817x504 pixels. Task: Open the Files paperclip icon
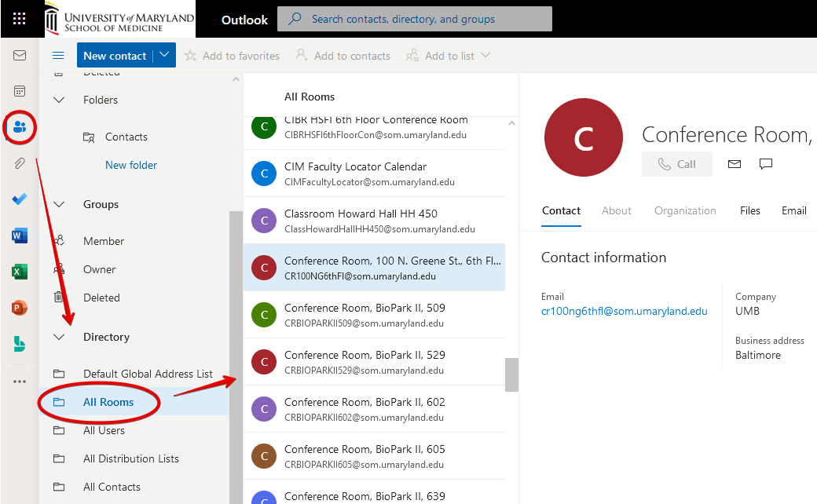pos(20,163)
